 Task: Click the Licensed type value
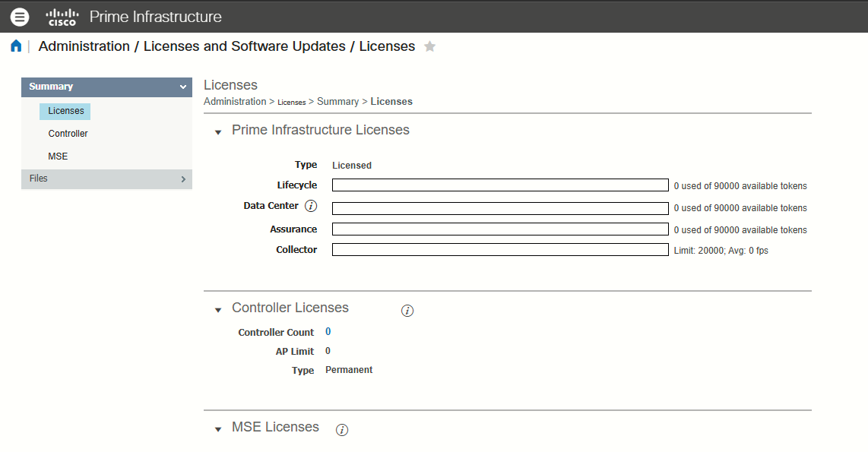click(351, 166)
